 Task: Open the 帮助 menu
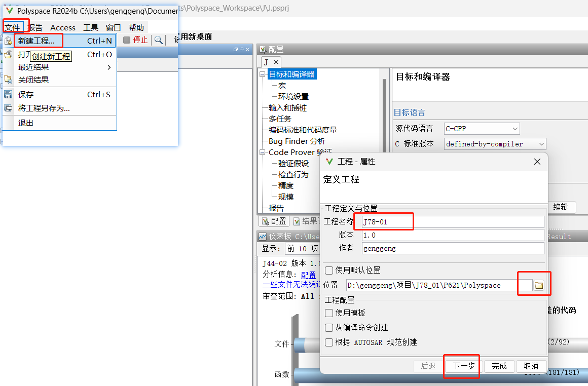136,27
